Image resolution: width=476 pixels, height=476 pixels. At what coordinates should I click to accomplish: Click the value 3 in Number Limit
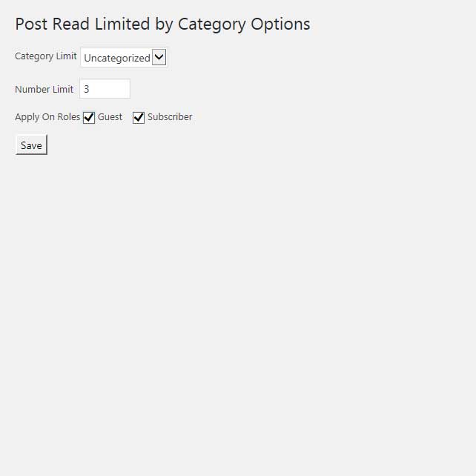87,89
